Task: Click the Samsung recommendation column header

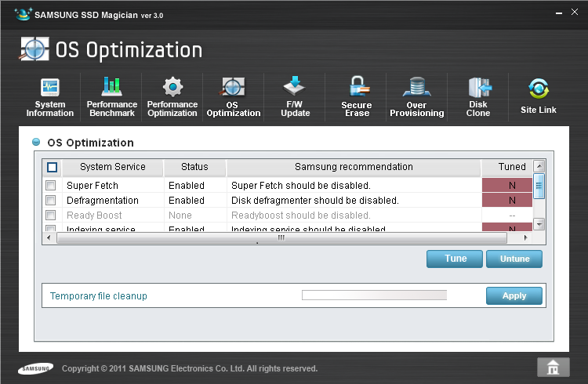Action: coord(354,167)
